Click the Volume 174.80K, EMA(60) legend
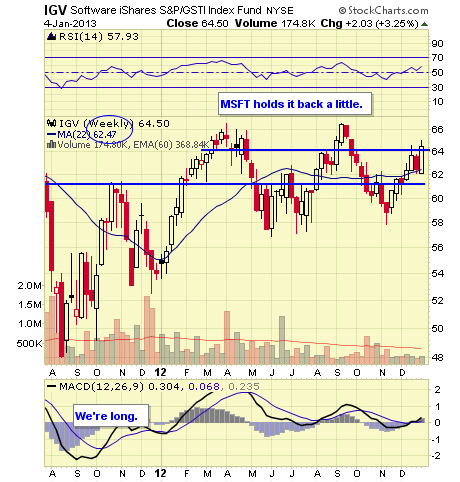This screenshot has width=460, height=482. coord(133,145)
